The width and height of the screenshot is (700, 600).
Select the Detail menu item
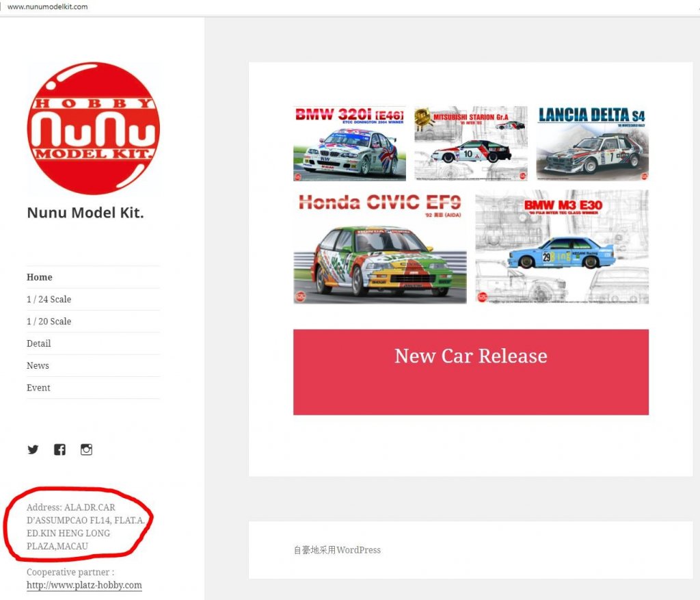[x=38, y=343]
